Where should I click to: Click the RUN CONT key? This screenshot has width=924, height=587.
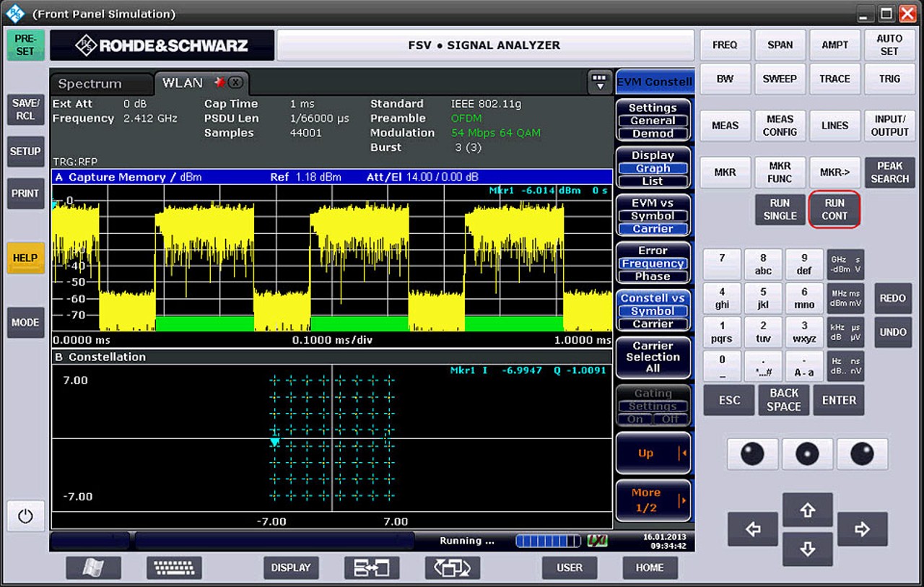(x=834, y=209)
